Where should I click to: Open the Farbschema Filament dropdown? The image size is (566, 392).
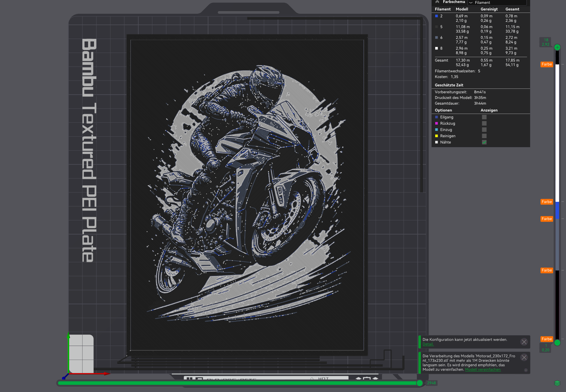(x=497, y=2)
